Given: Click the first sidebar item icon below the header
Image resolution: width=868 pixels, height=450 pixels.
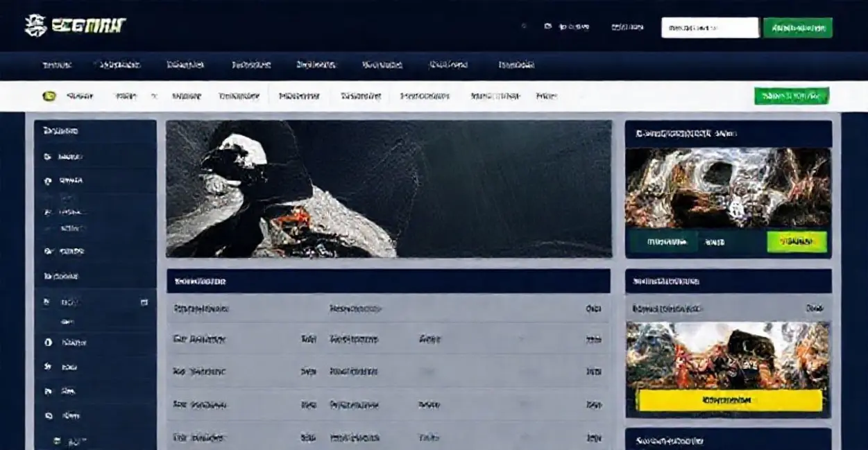Looking at the screenshot, I should tap(47, 157).
